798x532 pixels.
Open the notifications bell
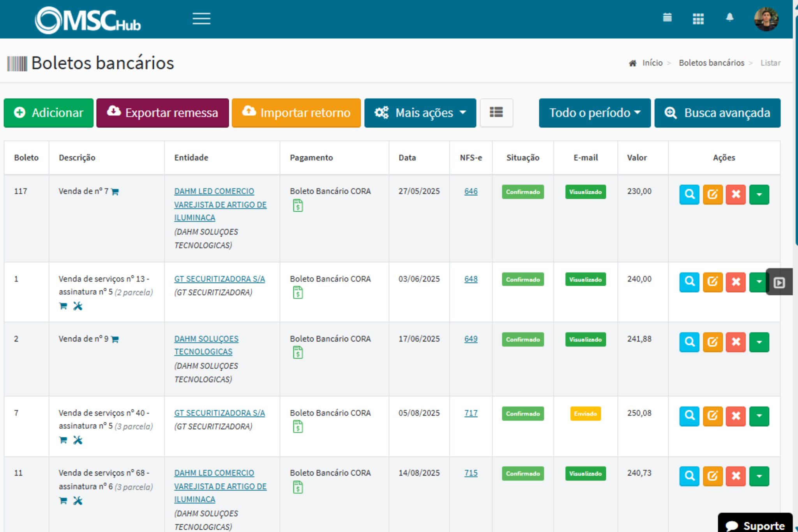pos(729,18)
